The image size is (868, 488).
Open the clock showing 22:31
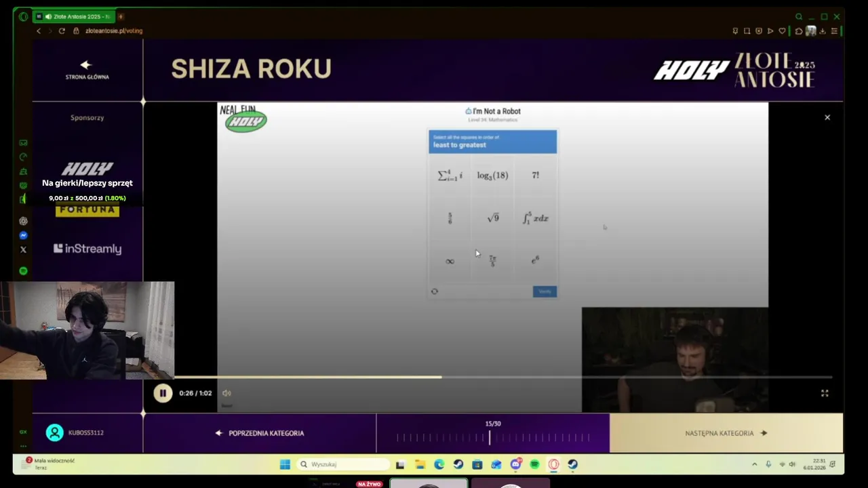click(x=814, y=464)
